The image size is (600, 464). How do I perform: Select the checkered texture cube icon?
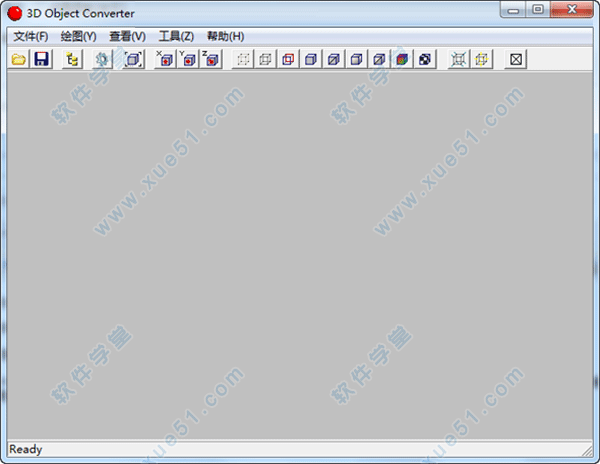(425, 59)
